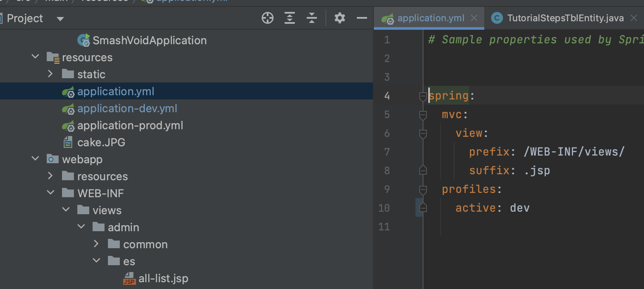
Task: Collapse the WEB-INF folder
Action: coord(51,193)
